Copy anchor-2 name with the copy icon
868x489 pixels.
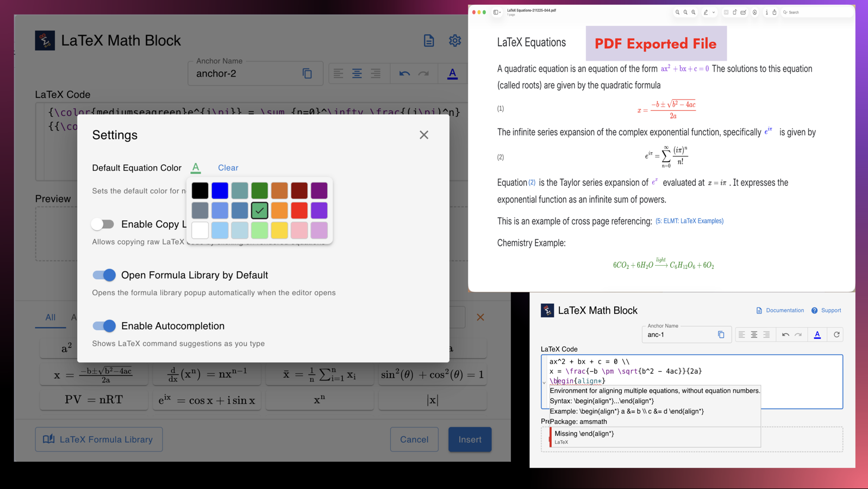point(307,73)
